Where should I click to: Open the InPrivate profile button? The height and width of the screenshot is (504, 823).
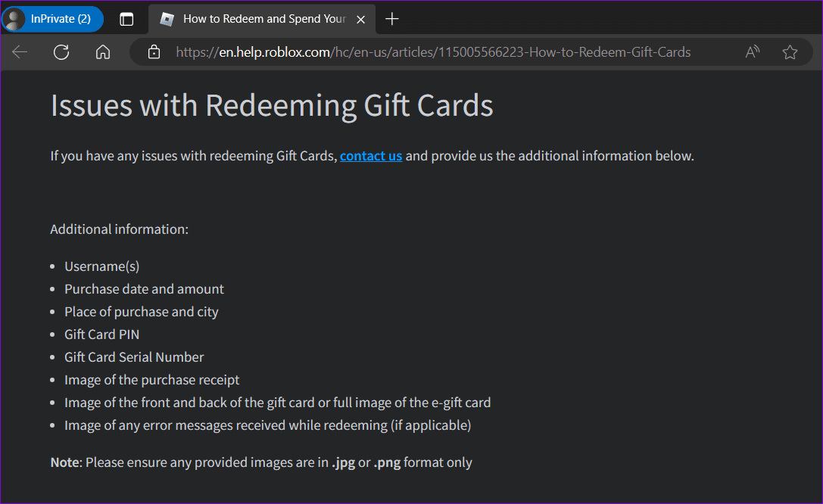[x=52, y=19]
